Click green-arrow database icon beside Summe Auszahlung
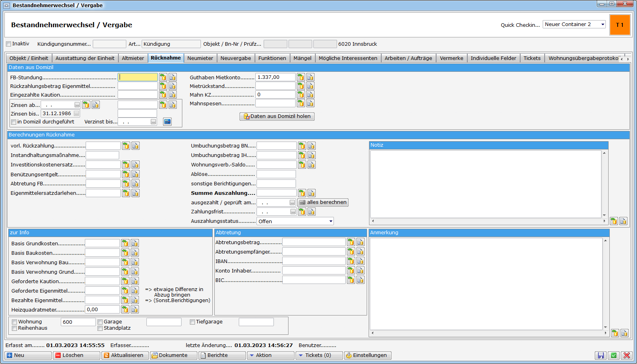 [302, 193]
